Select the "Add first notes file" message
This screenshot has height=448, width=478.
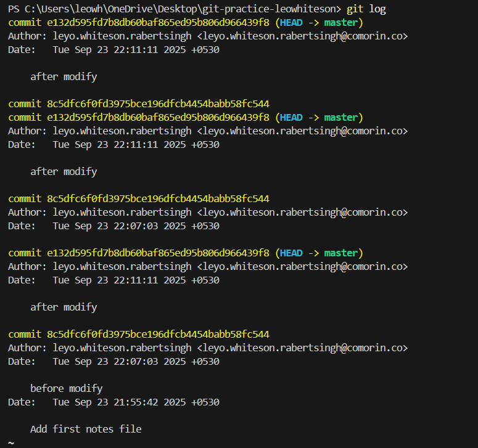(x=86, y=429)
